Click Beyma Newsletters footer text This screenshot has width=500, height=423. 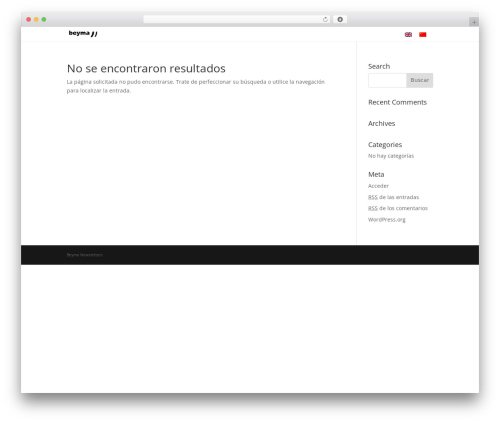(x=85, y=255)
